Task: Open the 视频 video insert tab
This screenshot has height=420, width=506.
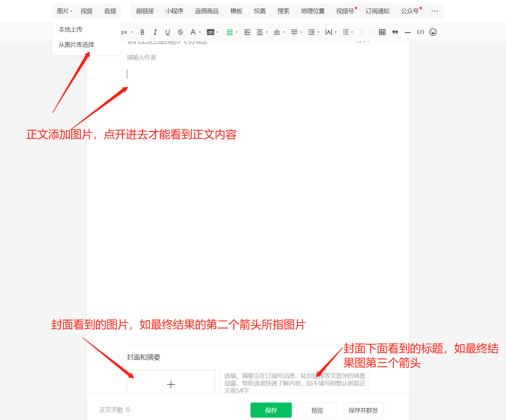Action: coord(87,11)
